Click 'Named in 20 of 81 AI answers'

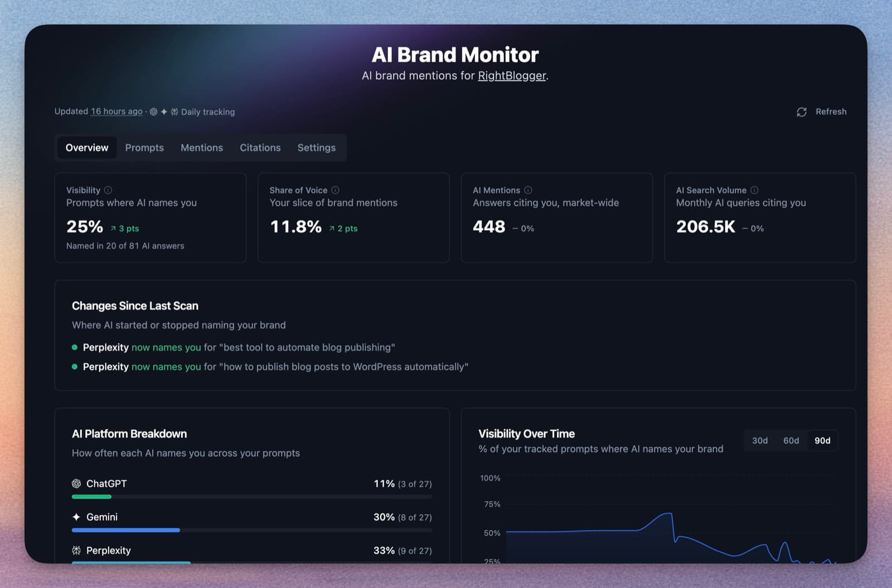click(x=125, y=246)
